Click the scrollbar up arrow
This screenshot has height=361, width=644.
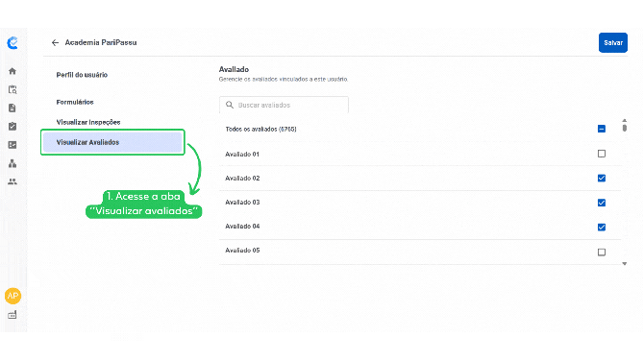pos(624,120)
